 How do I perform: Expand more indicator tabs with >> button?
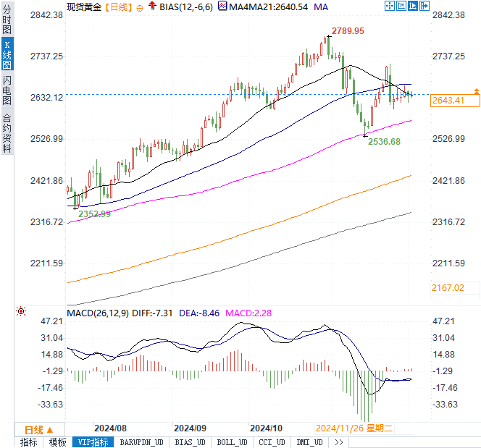click(338, 442)
